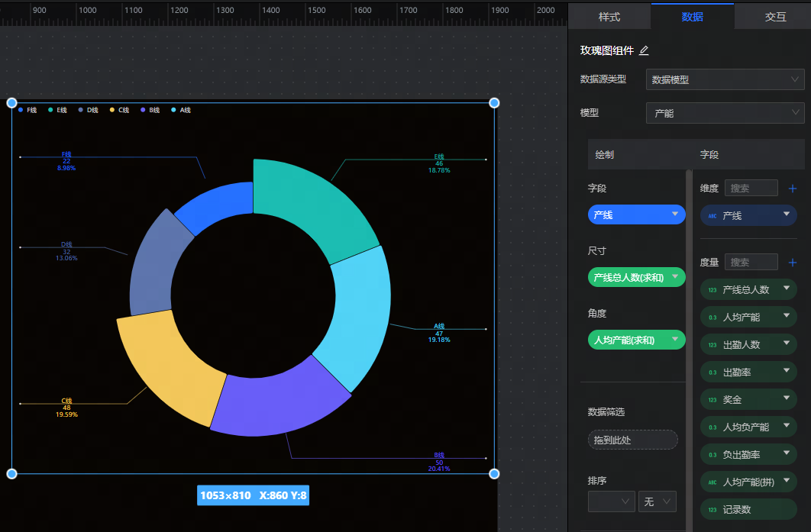Image resolution: width=811 pixels, height=532 pixels.
Task: Open the sort dropdown showing 无
Action: point(658,501)
